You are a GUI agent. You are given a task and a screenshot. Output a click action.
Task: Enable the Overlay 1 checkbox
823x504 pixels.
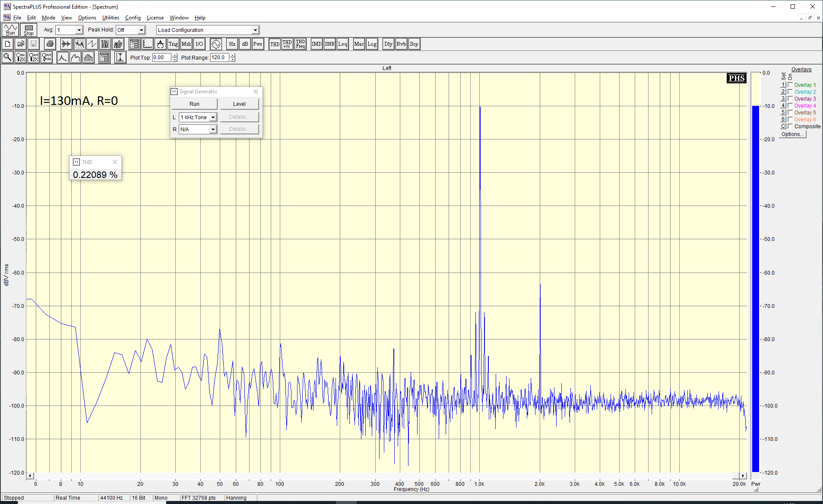pyautogui.click(x=790, y=85)
